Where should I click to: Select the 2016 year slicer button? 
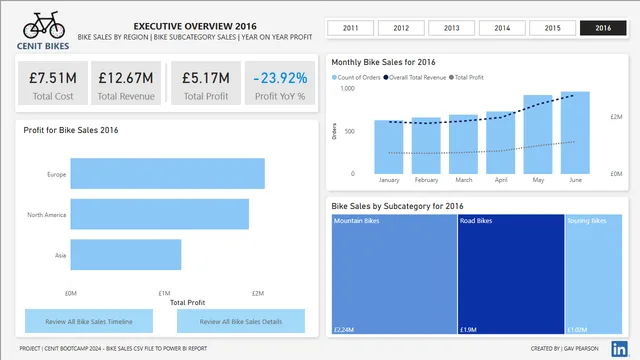603,28
